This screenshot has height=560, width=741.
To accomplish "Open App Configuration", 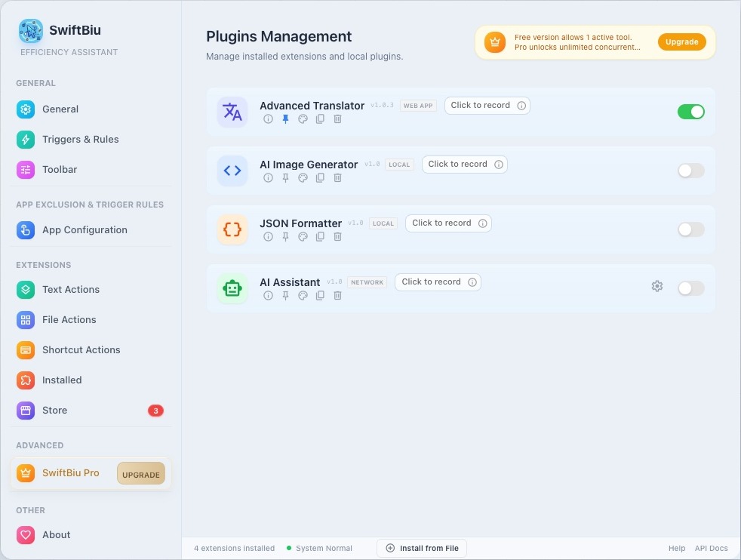I will click(x=91, y=230).
